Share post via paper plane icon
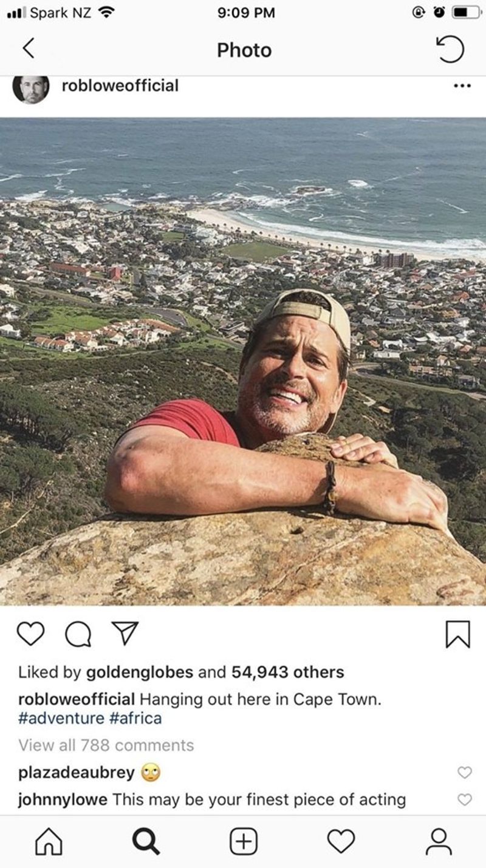Viewport: 486px width, 868px height. tap(126, 633)
